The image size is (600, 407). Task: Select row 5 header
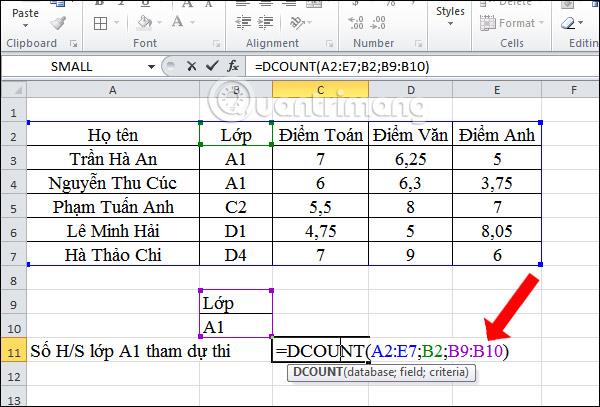pos(14,208)
